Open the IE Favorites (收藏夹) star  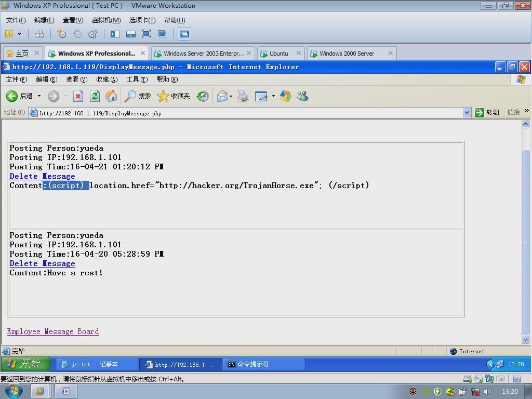point(173,96)
